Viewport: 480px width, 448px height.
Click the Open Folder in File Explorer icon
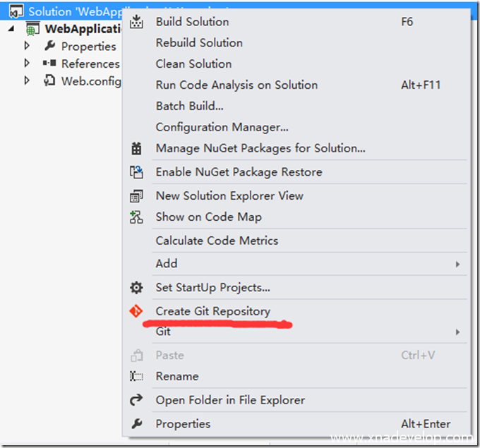tap(137, 401)
